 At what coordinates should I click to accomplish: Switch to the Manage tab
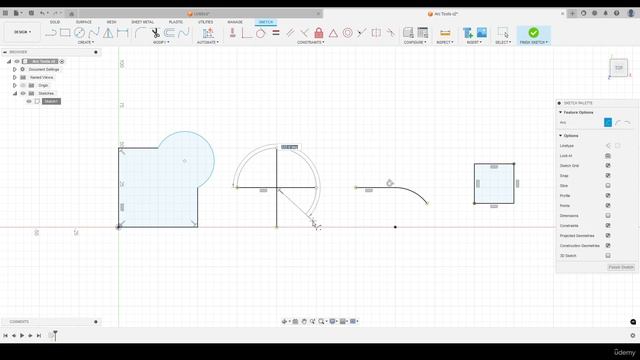(235, 22)
